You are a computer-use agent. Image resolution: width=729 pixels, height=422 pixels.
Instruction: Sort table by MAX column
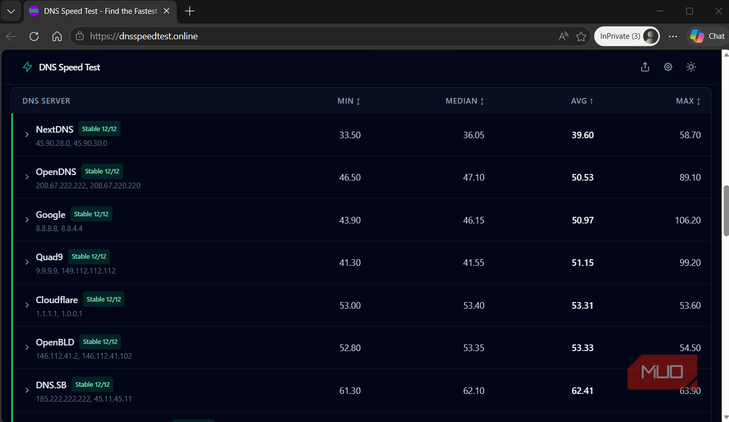click(688, 101)
